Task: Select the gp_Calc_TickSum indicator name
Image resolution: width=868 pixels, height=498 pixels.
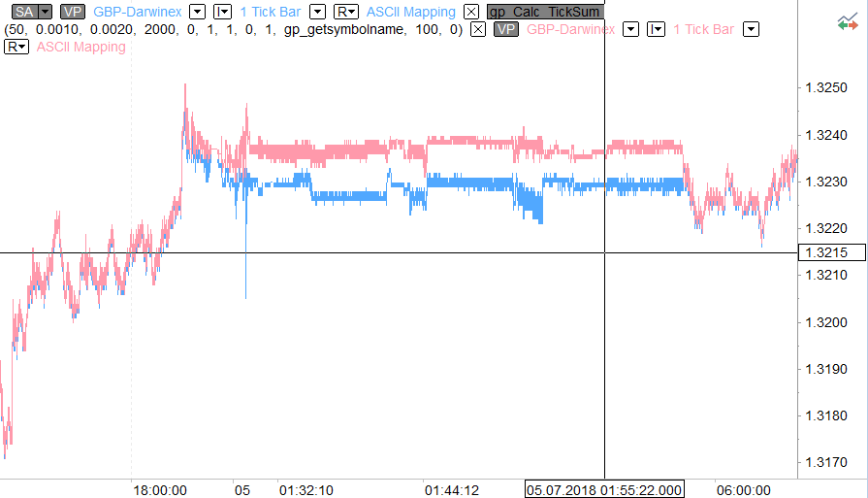Action: tap(544, 12)
